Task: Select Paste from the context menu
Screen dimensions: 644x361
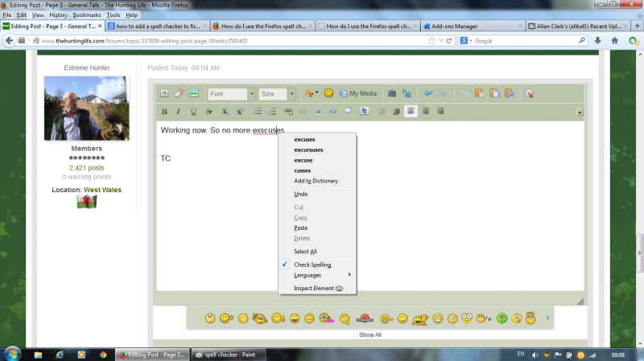Action: pos(300,228)
